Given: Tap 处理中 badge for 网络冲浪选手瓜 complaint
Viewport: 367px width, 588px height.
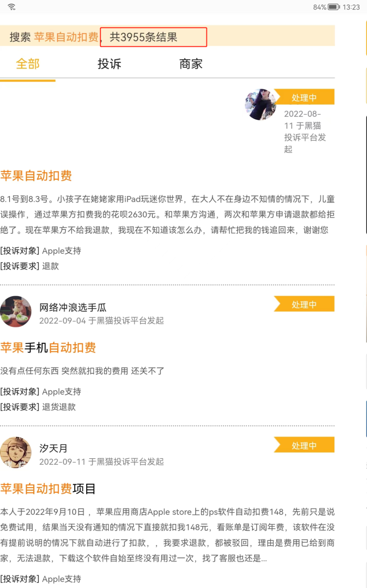Looking at the screenshot, I should [x=304, y=304].
